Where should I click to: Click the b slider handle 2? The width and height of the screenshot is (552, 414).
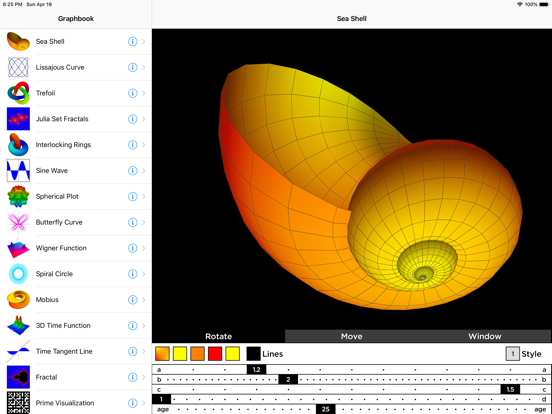click(288, 380)
